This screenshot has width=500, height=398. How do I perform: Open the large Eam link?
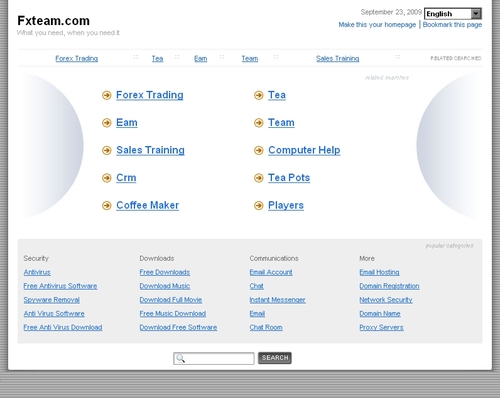(127, 123)
